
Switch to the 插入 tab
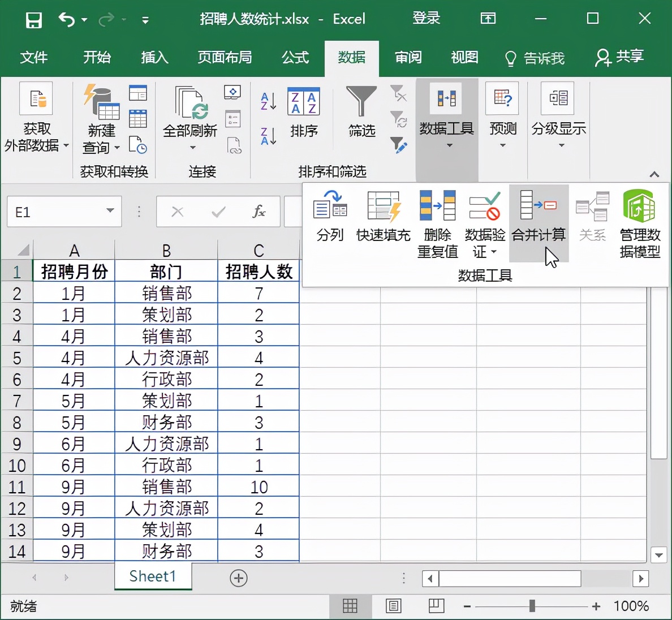[x=155, y=57]
